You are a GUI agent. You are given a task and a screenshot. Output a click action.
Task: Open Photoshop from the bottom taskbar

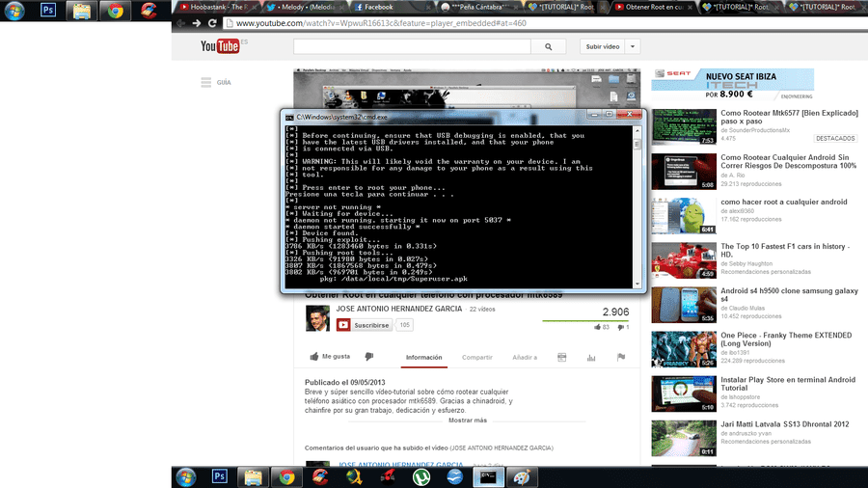[x=219, y=477]
